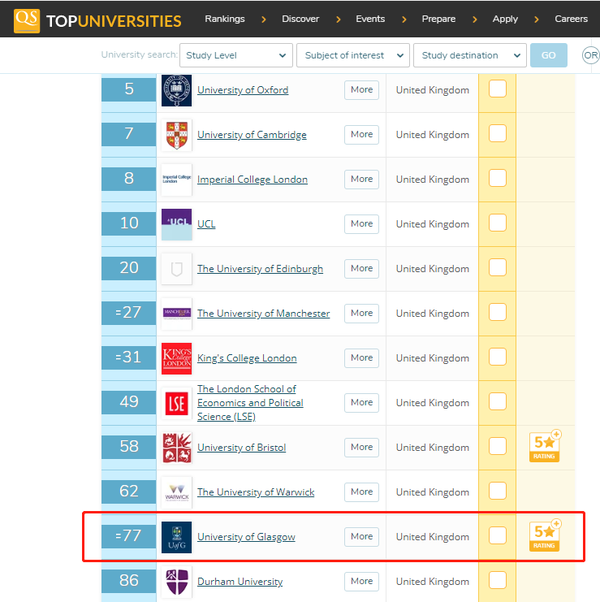The width and height of the screenshot is (600, 602).
Task: Tick compare checkbox for University of Warwick
Action: tap(498, 491)
